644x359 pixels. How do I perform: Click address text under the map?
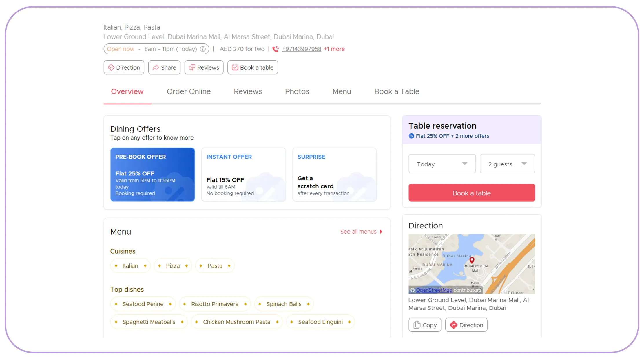click(x=468, y=304)
